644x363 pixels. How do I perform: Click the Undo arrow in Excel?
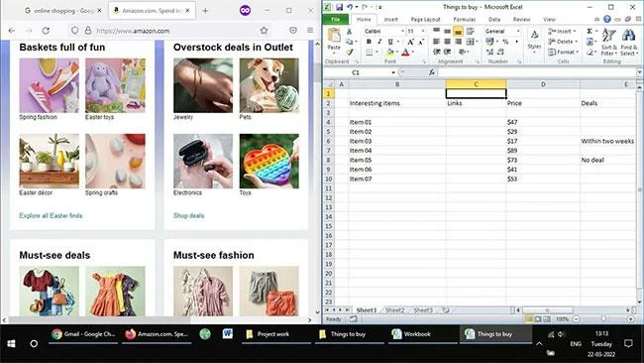click(x=350, y=7)
